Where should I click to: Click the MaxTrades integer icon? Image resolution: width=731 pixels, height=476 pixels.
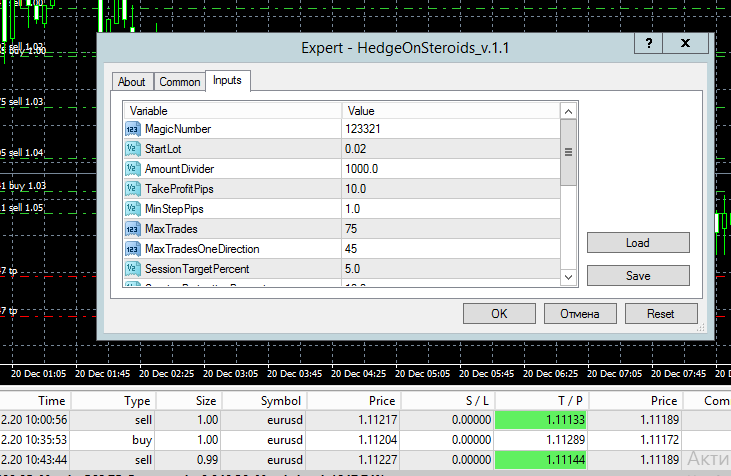pos(132,229)
